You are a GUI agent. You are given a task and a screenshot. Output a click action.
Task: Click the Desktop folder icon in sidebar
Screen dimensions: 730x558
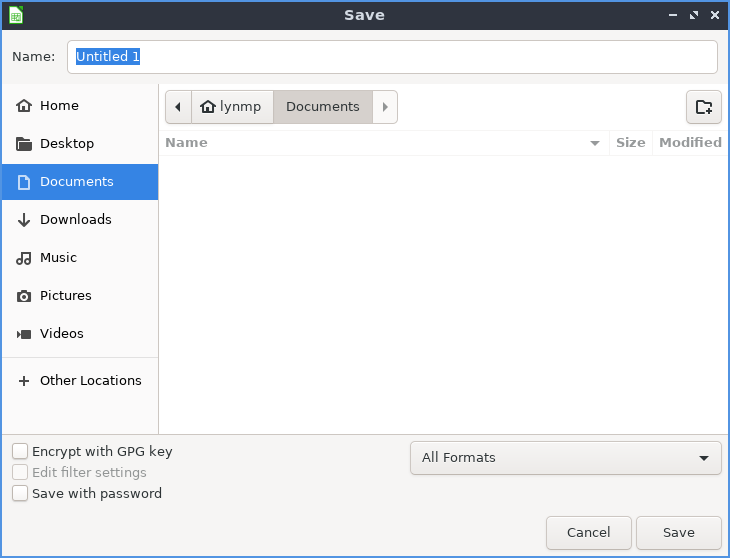coord(24,144)
